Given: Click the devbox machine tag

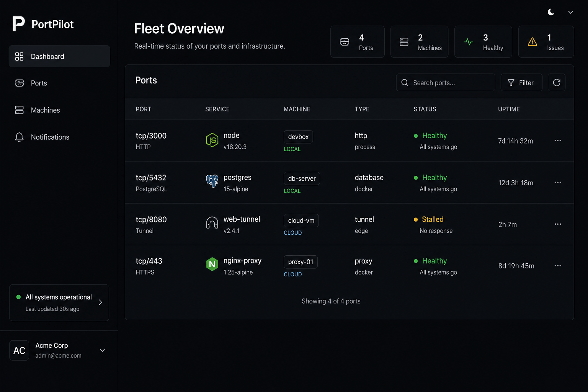Looking at the screenshot, I should (298, 137).
